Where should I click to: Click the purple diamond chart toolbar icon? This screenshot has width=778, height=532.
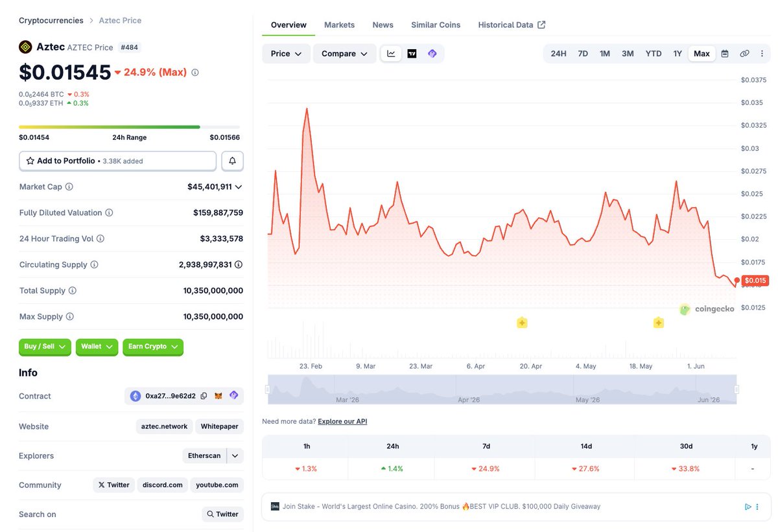coord(432,54)
